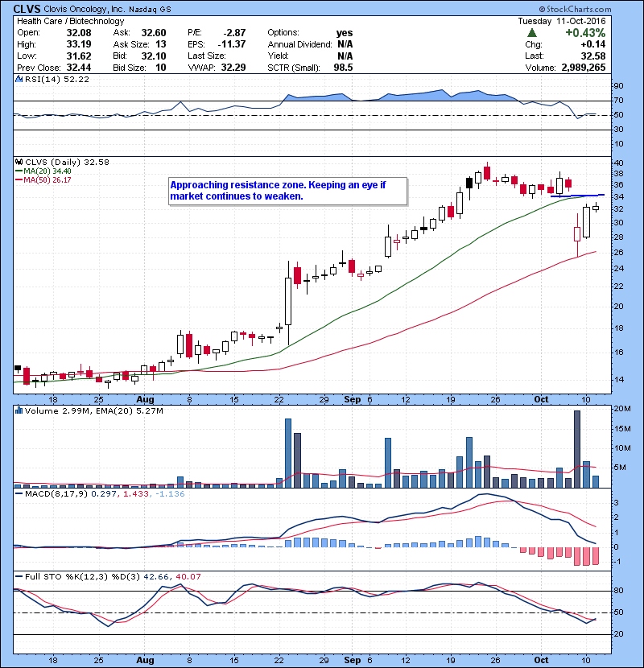
Task: Click the Open 32.08 value
Action: pos(79,33)
